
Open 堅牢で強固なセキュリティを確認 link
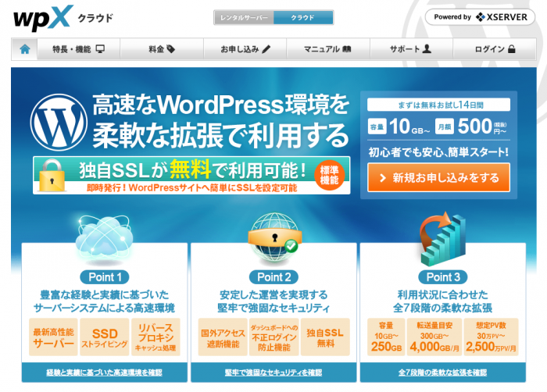click(x=273, y=372)
